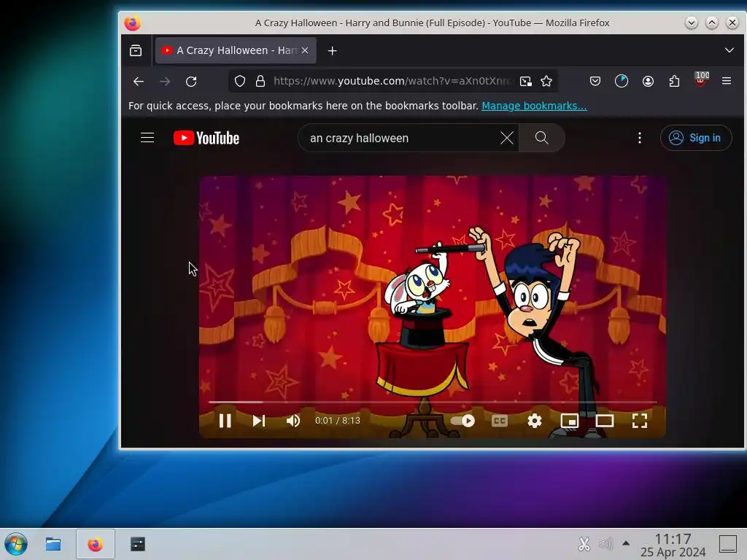The width and height of the screenshot is (747, 560).
Task: Expand the hidden system tray icons
Action: 626,543
